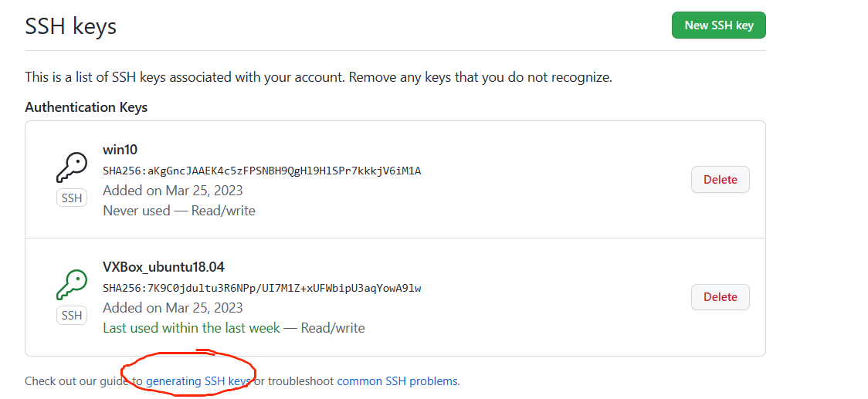Delete the VXBox_ubuntu18.04 SSH key
The height and width of the screenshot is (399, 868).
(x=721, y=296)
